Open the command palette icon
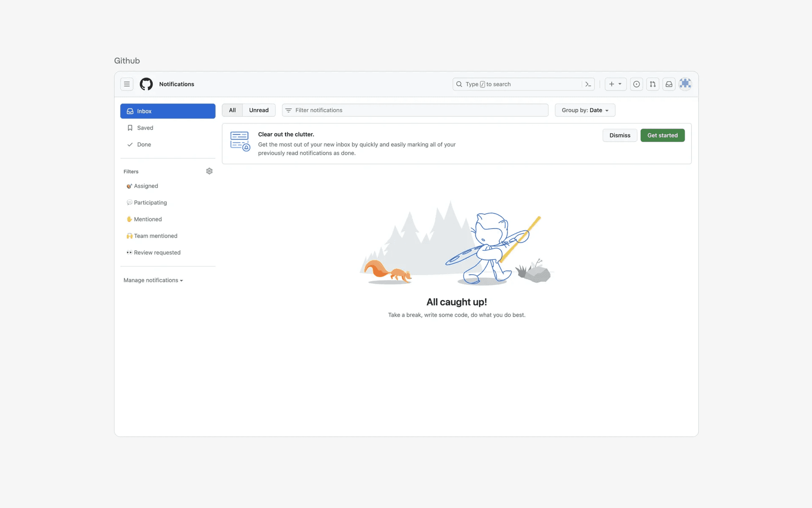This screenshot has height=508, width=812. tap(588, 84)
